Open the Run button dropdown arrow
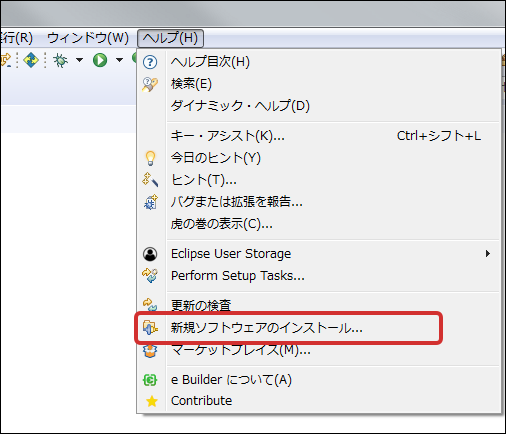 pos(119,60)
